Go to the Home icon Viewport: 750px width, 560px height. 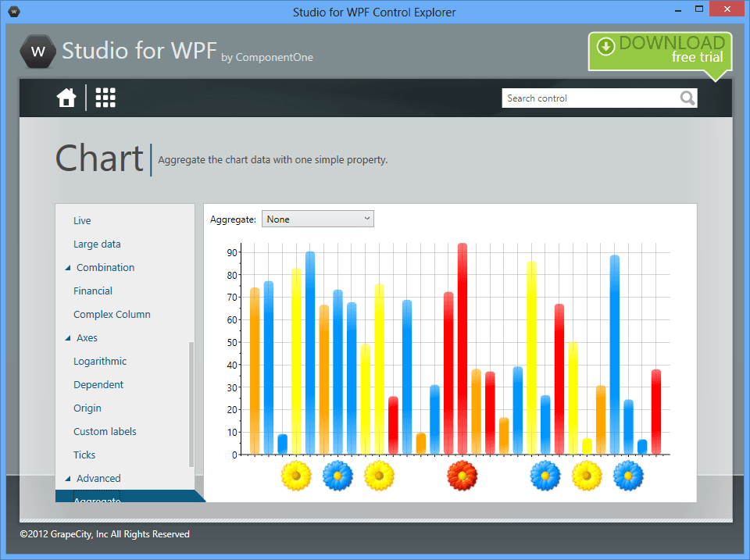[x=66, y=98]
